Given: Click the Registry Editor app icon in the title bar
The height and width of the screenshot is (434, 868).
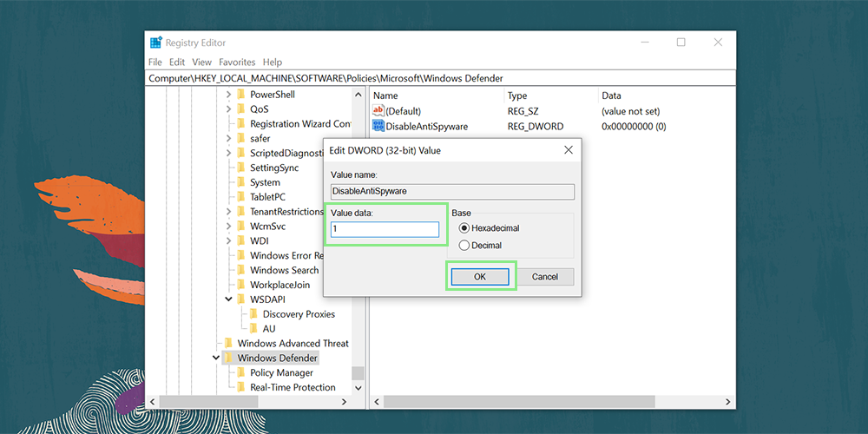Looking at the screenshot, I should tap(156, 43).
